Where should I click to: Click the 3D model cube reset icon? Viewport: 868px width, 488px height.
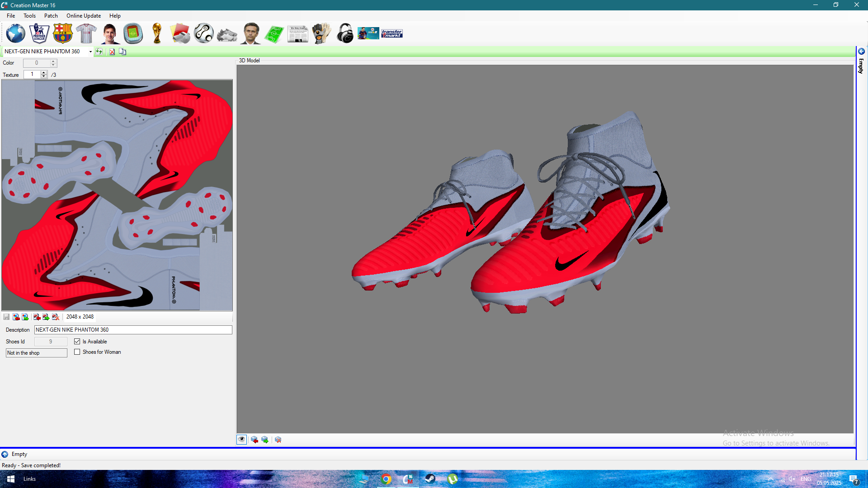click(x=278, y=440)
